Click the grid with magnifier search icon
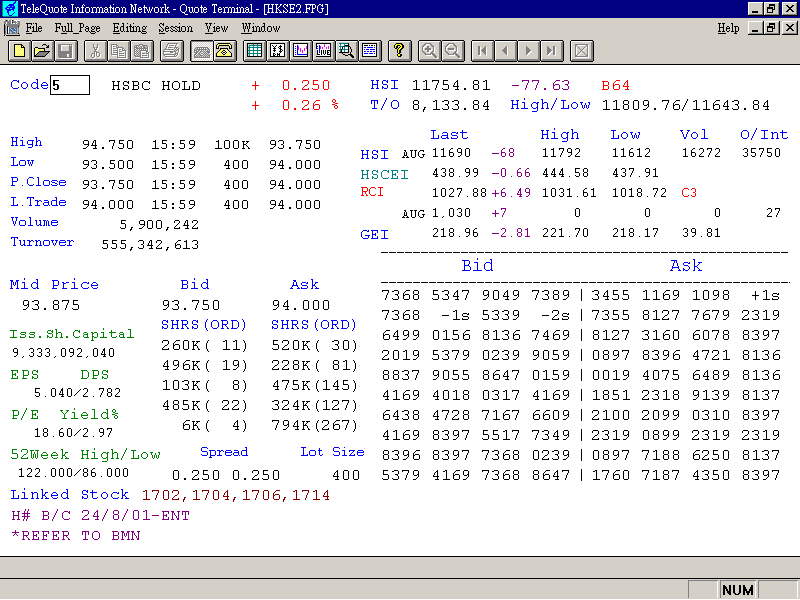 (x=346, y=51)
